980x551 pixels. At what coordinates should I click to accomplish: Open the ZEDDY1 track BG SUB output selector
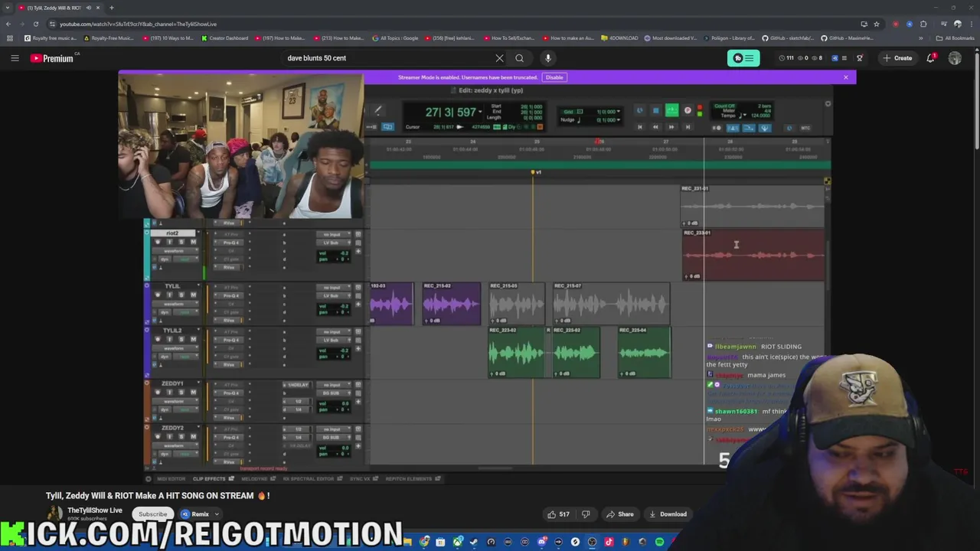point(333,393)
